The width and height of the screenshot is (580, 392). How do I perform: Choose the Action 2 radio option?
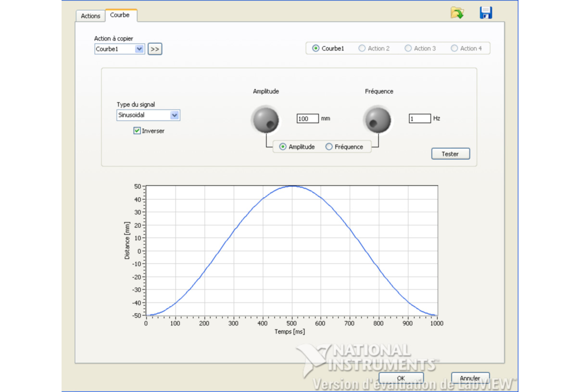[x=362, y=48]
